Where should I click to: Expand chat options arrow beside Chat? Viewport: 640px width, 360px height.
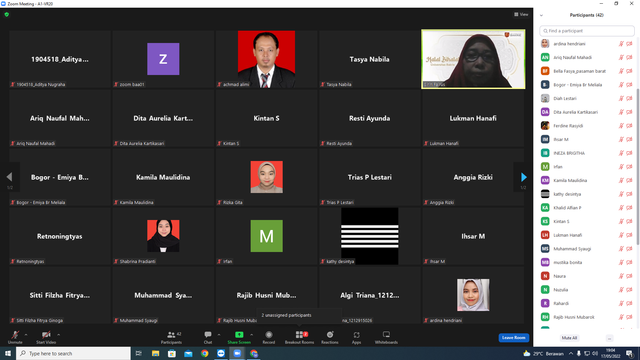219,335
